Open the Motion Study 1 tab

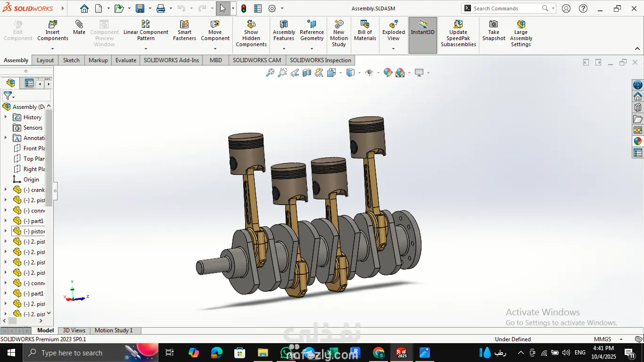point(114,330)
